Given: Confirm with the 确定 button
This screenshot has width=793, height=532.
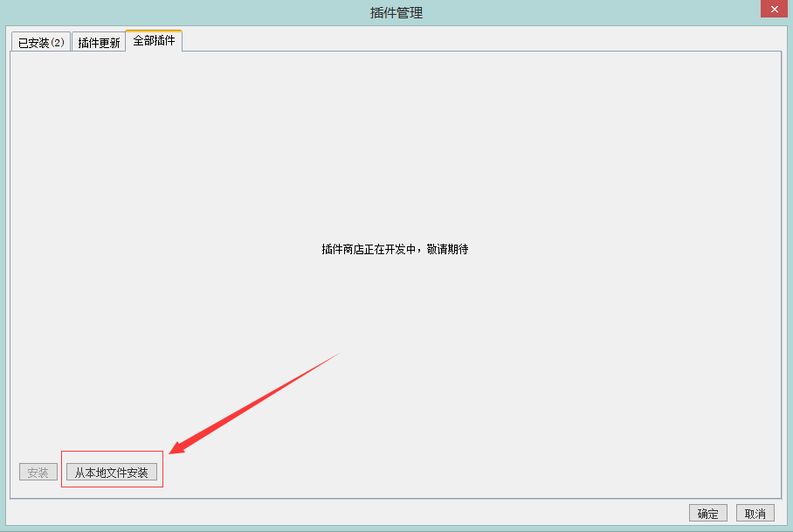Looking at the screenshot, I should point(707,514).
